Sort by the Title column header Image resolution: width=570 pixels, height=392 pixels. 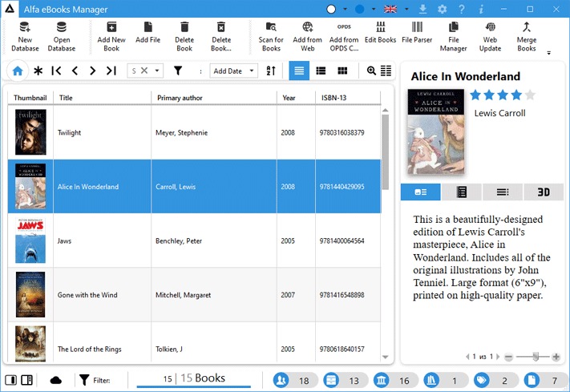(x=102, y=98)
